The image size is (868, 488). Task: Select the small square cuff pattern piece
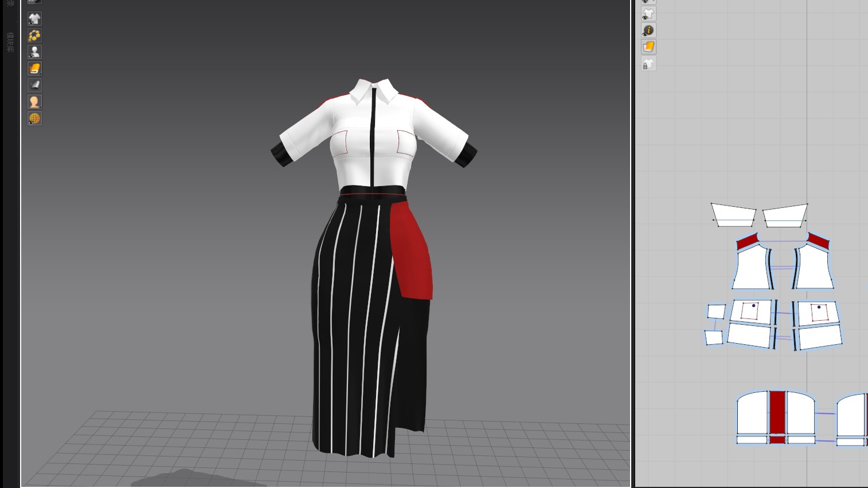(716, 312)
